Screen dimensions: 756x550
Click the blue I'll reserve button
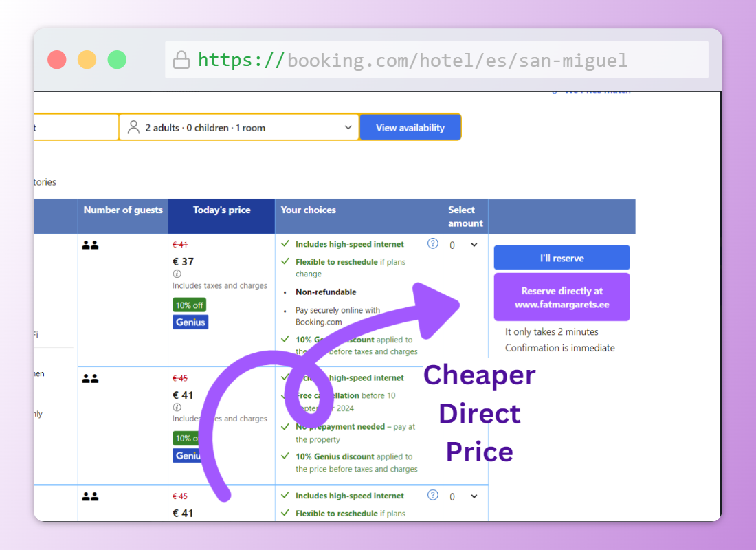562,258
